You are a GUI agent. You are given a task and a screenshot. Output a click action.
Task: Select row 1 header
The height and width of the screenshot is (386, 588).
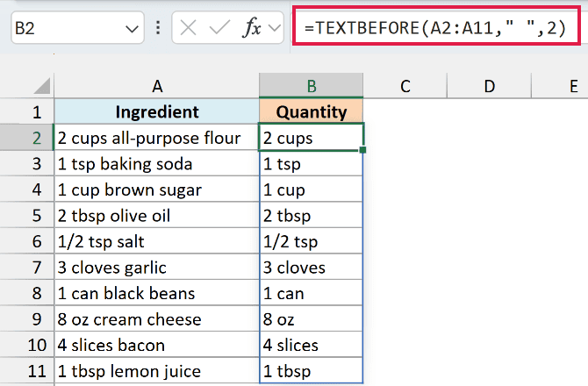(27, 111)
